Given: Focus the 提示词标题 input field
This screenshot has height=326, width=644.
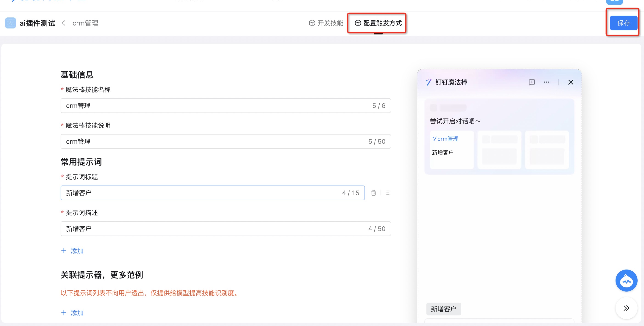Looking at the screenshot, I should coord(213,193).
